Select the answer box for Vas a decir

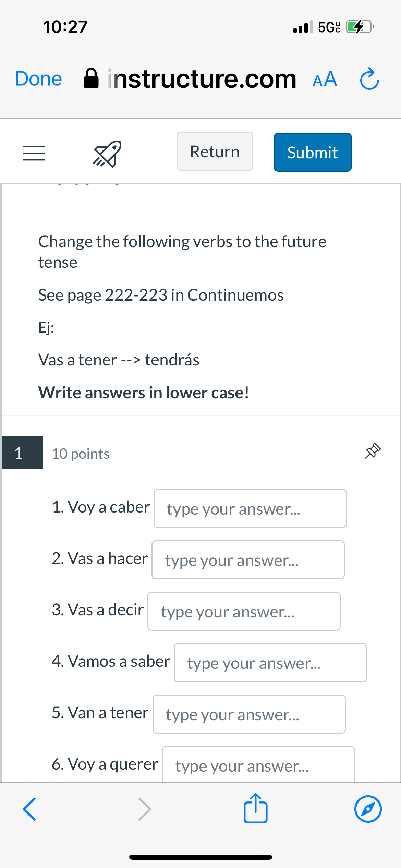click(x=243, y=611)
